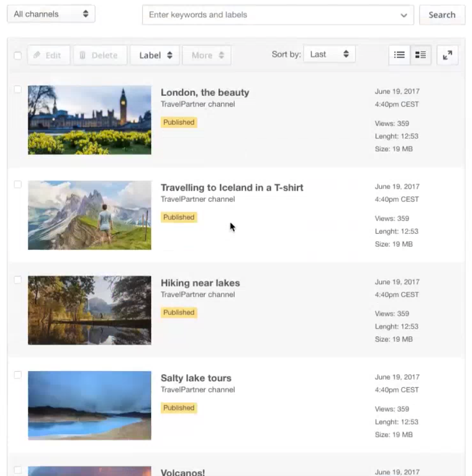The image size is (472, 476).
Task: Open London, the beauty video title
Action: [x=205, y=92]
